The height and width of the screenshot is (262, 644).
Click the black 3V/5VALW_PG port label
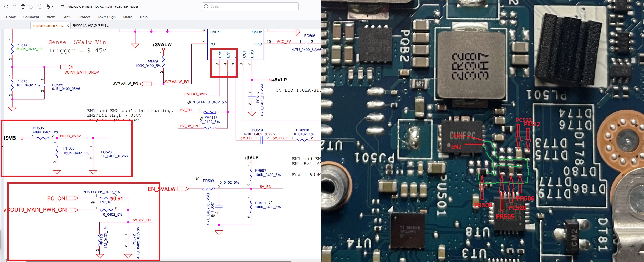click(125, 84)
